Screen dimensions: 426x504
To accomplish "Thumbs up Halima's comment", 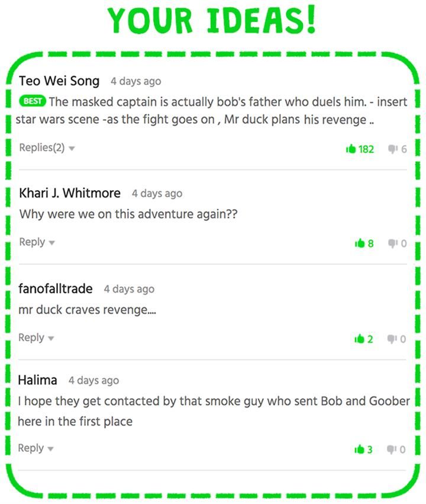I will point(359,450).
